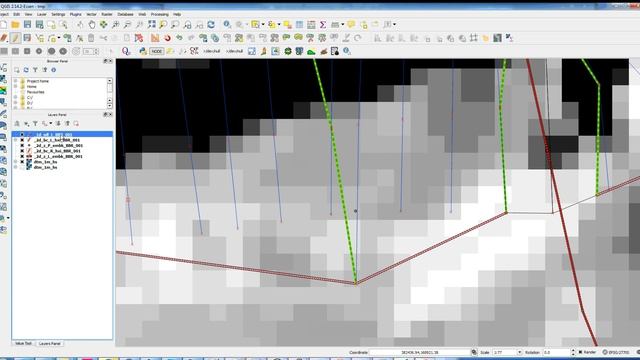Viewport: 640px width, 360px height.
Task: Open the Raster menu
Action: (x=107, y=14)
